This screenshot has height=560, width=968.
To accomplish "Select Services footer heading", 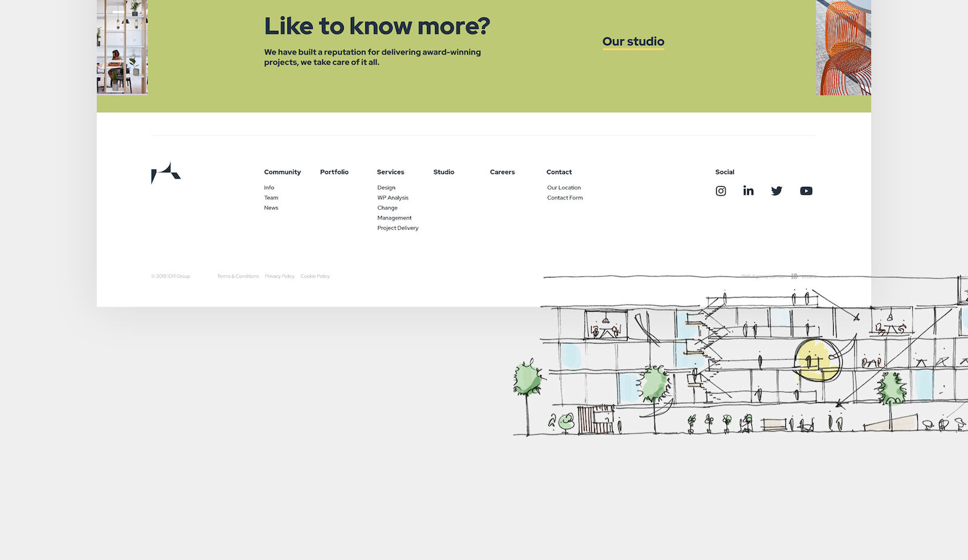I will click(x=390, y=172).
